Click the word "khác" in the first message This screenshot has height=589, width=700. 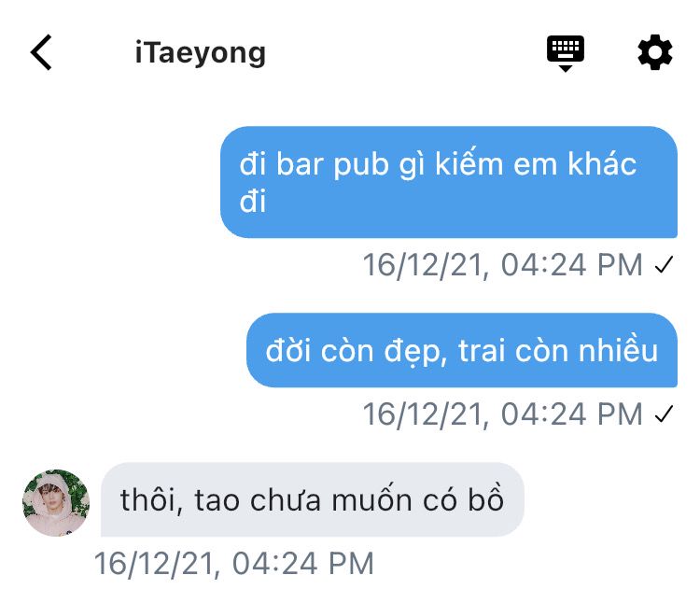click(x=602, y=163)
